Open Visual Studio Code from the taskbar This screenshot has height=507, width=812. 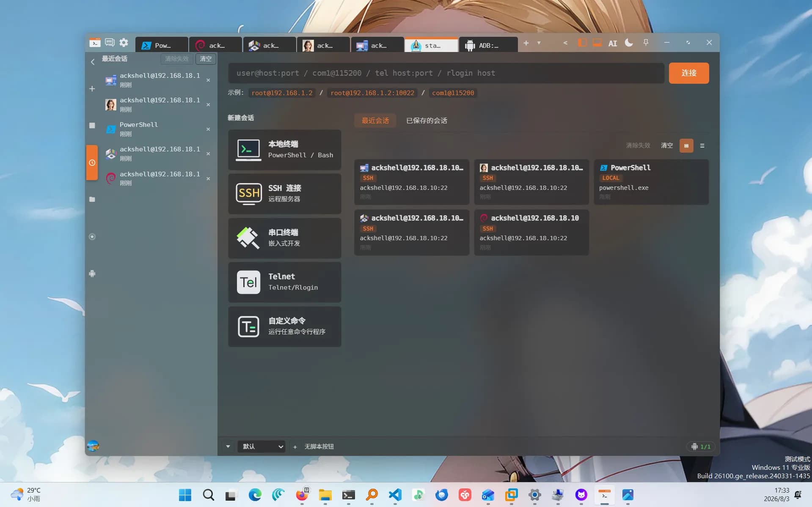pos(395,495)
